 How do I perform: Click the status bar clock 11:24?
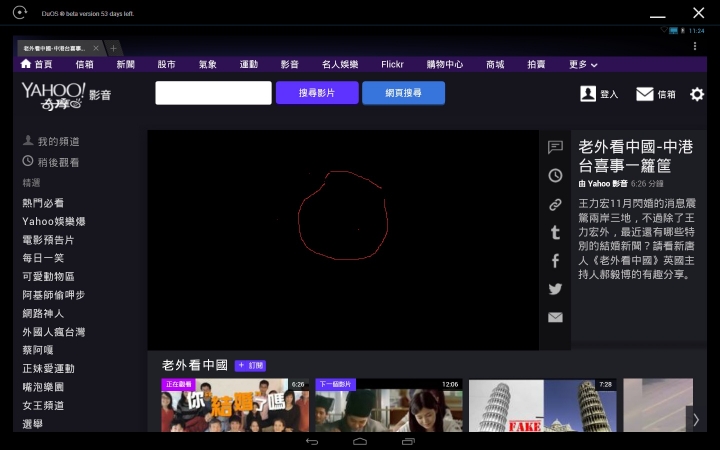point(697,31)
